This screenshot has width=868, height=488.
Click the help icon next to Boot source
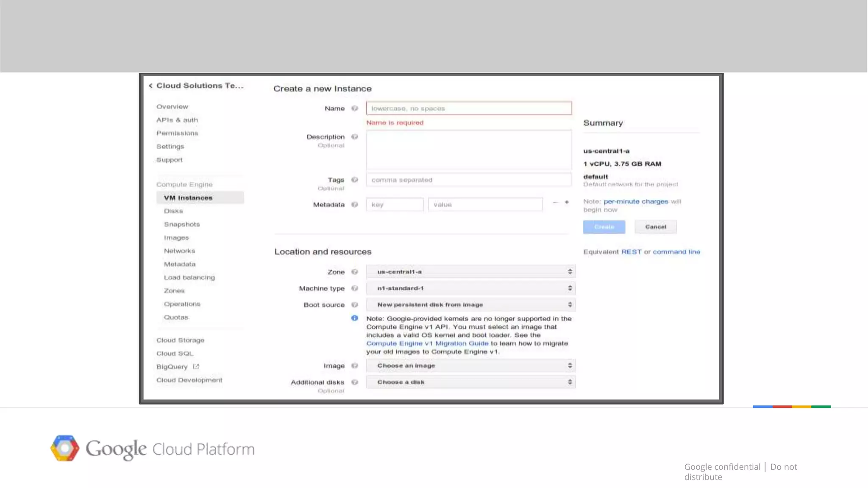pyautogui.click(x=355, y=305)
